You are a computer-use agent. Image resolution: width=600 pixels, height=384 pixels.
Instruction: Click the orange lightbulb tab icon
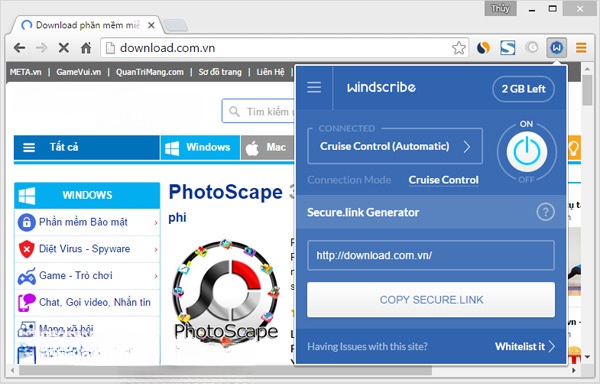pos(573,147)
